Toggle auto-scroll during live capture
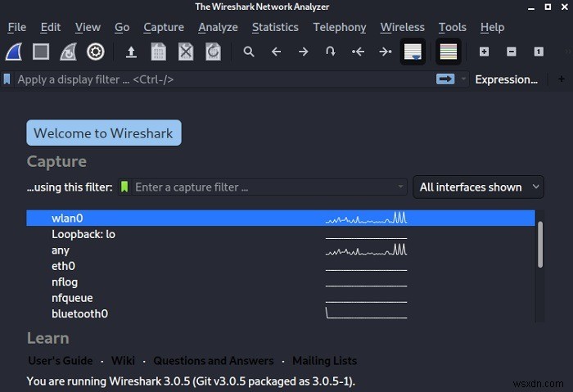Screen dimensions: 573x392 (413, 52)
